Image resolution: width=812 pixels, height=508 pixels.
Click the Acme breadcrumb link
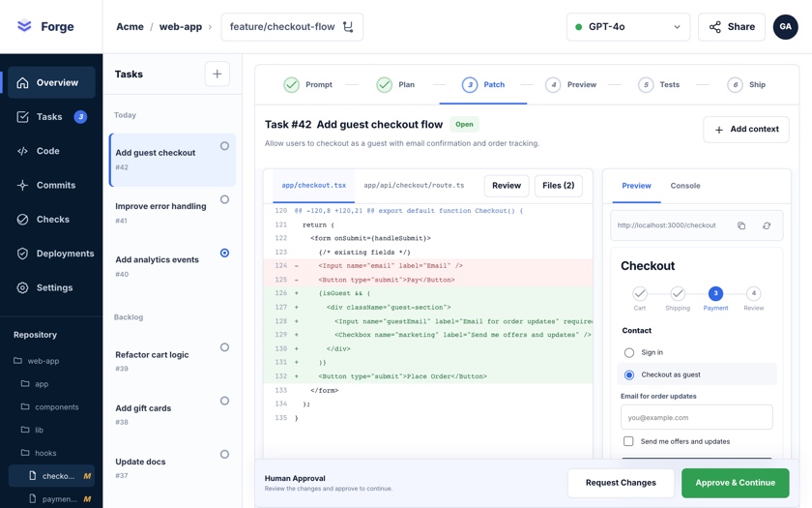130,26
